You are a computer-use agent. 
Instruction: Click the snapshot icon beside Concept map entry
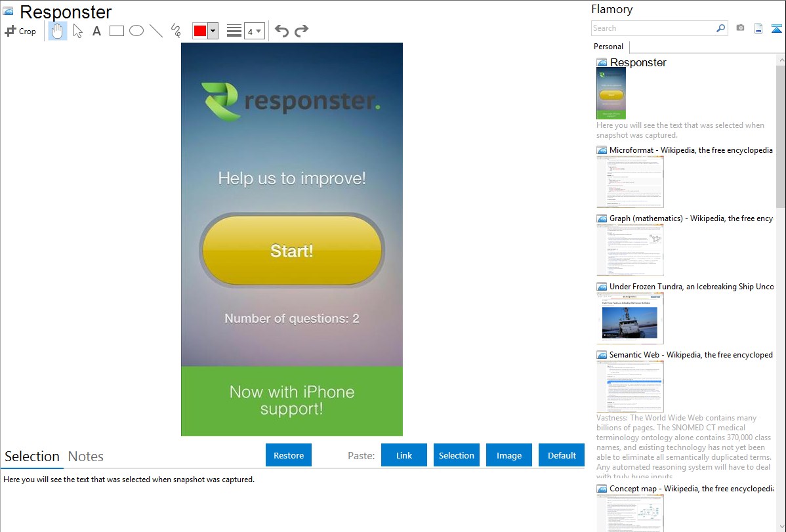pyautogui.click(x=602, y=489)
